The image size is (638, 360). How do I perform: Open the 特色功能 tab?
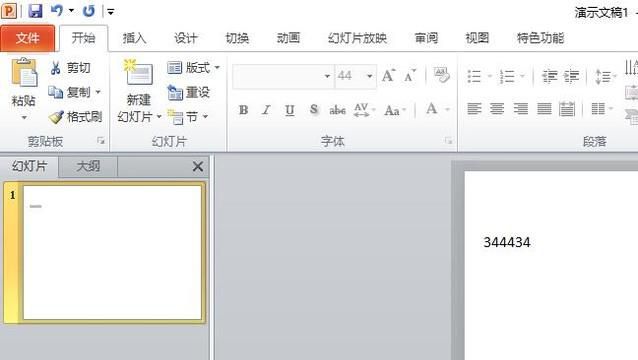click(x=540, y=38)
